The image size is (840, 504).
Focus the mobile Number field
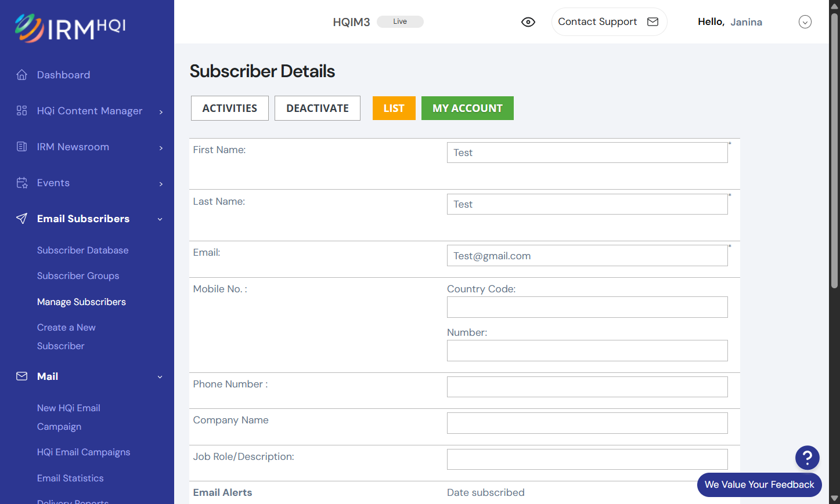pos(587,351)
